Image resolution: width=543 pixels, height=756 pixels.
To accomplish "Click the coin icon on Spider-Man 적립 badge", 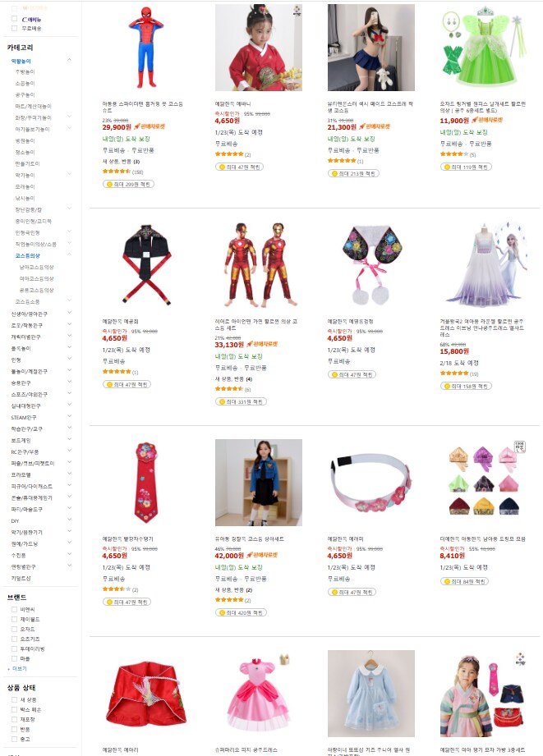I will click(x=109, y=184).
